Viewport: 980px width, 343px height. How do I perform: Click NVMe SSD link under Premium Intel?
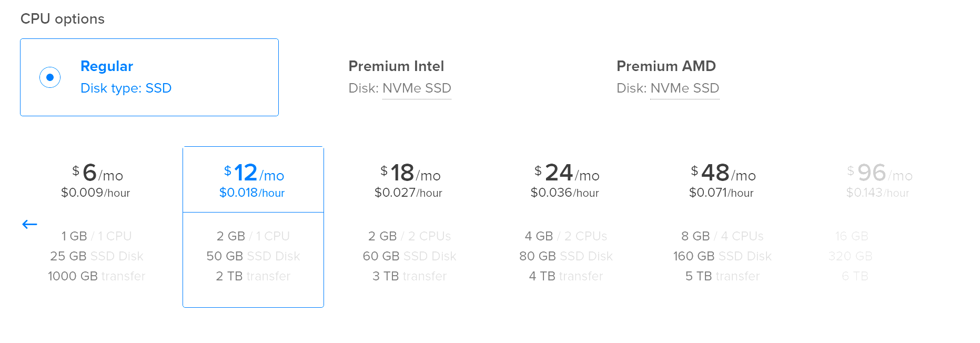point(417,88)
